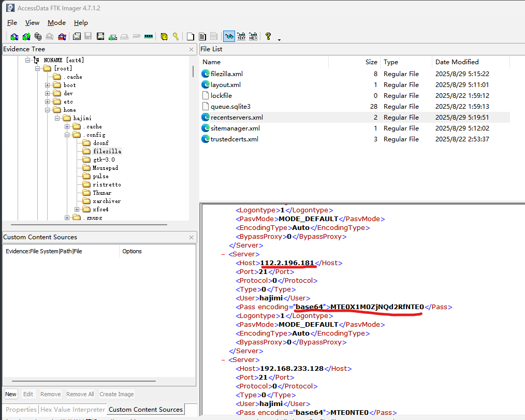Image resolution: width=525 pixels, height=420 pixels.
Task: Click Add to Custom Content Image icon
Action: pyautogui.click(x=112, y=36)
